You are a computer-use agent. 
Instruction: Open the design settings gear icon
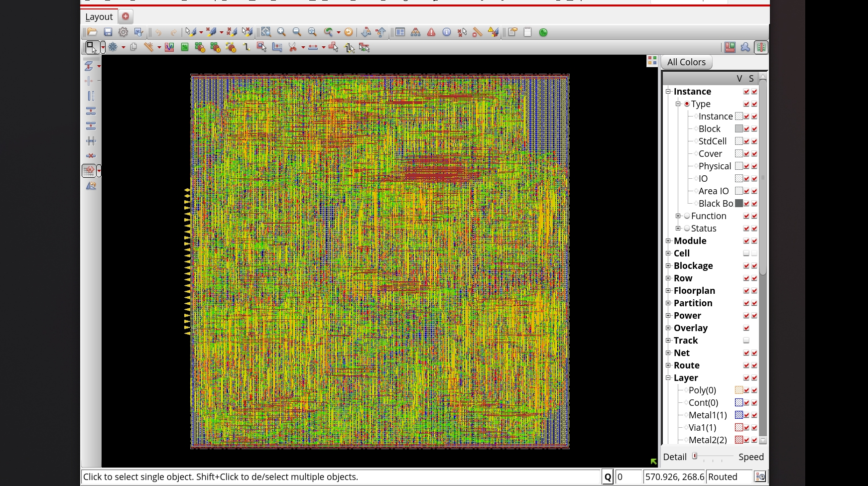click(x=124, y=32)
